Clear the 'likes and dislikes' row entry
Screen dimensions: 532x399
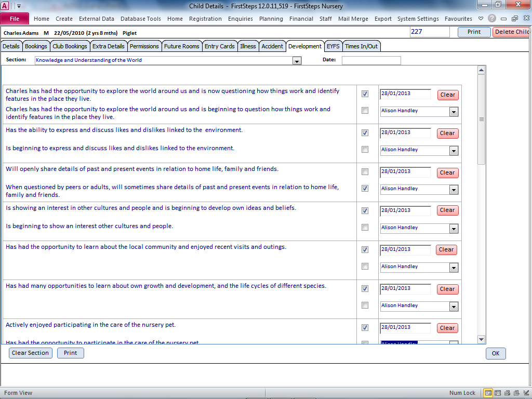(447, 134)
